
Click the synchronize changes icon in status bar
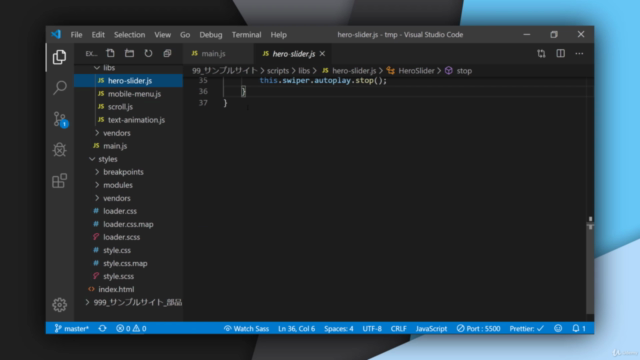pos(102,328)
